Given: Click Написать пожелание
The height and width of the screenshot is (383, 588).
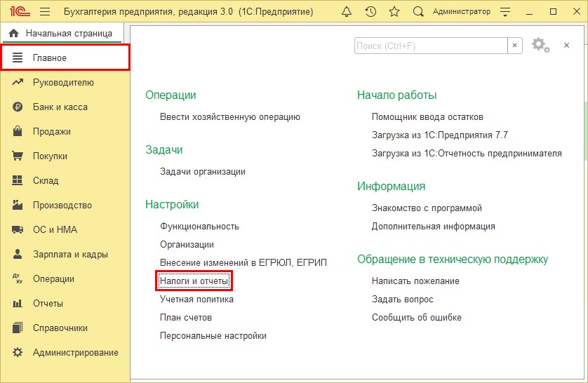Looking at the screenshot, I should pos(415,281).
